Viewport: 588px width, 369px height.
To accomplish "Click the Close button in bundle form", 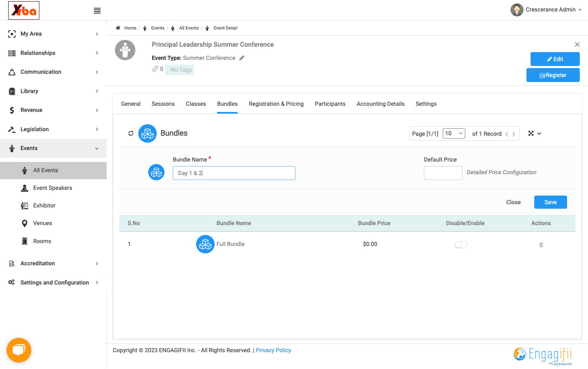I will (x=513, y=202).
